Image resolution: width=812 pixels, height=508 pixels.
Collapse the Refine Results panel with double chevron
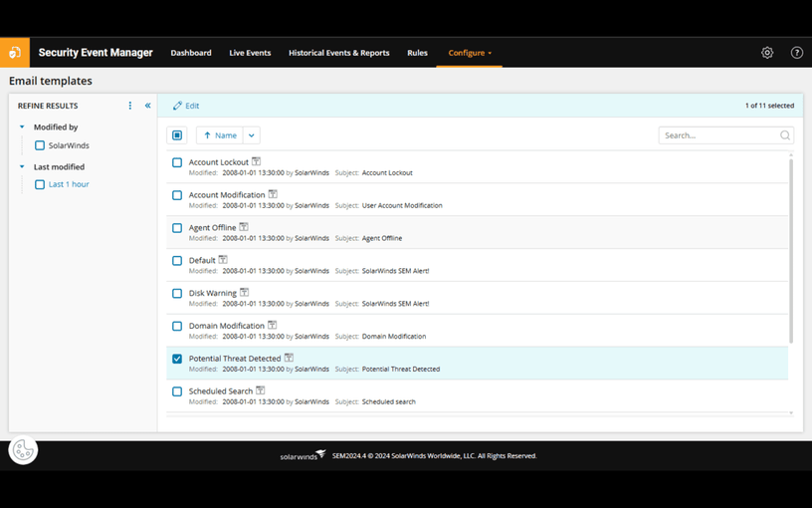click(147, 106)
